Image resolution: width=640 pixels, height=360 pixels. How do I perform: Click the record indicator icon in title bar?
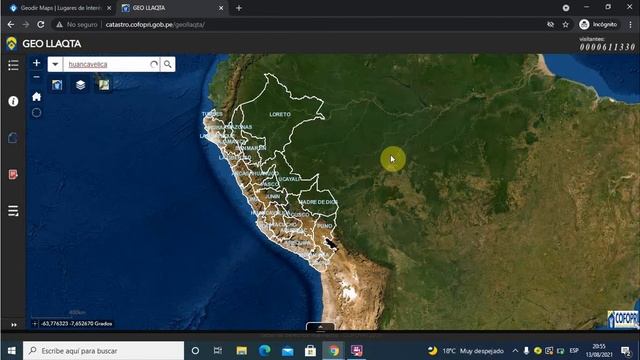point(566,8)
